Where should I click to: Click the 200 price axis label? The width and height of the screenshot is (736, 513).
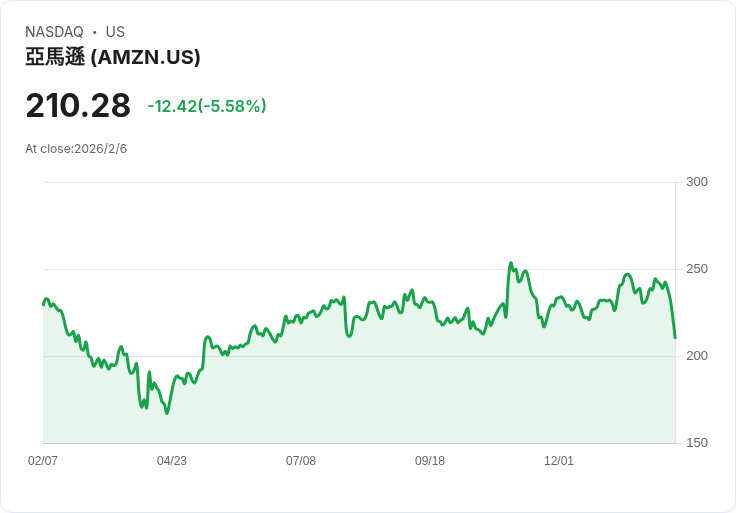pos(697,356)
